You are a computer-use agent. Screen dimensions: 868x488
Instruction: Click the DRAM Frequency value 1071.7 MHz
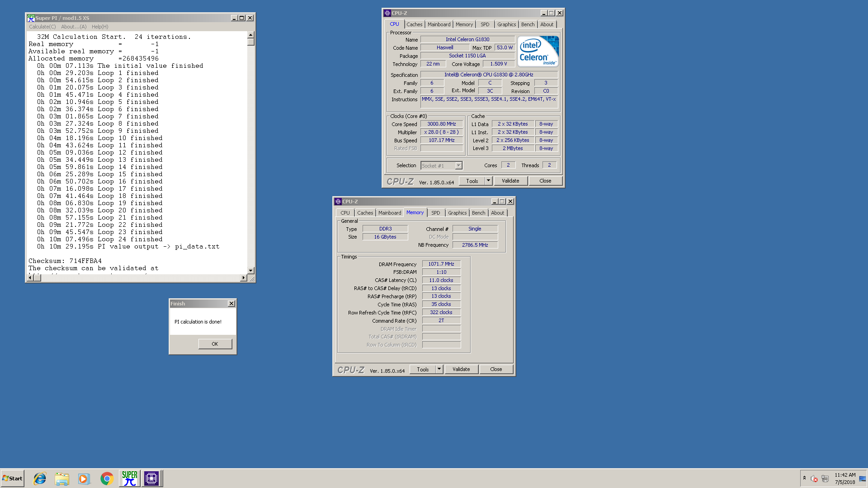pyautogui.click(x=441, y=264)
